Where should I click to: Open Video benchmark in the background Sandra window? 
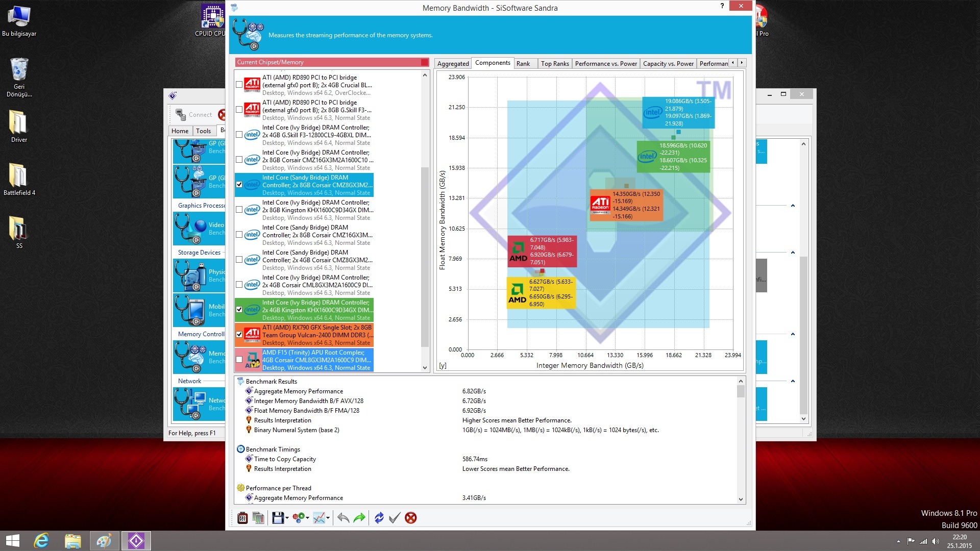pos(199,229)
